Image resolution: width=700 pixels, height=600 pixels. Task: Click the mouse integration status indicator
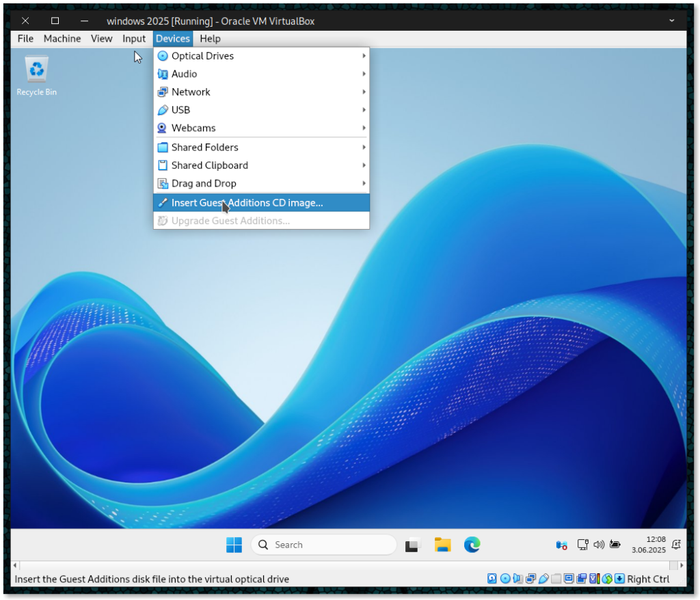[x=607, y=579]
